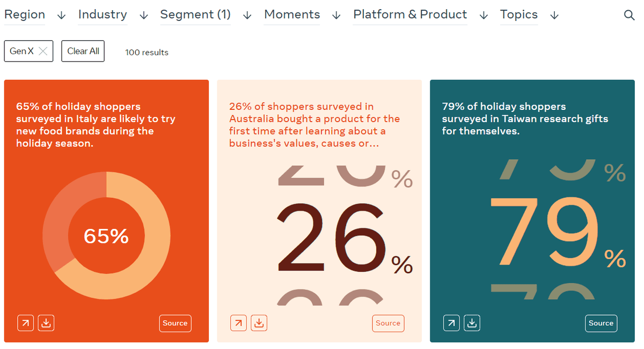Download the Australia 26% insight card
Screen dimensions: 644x349
(259, 323)
